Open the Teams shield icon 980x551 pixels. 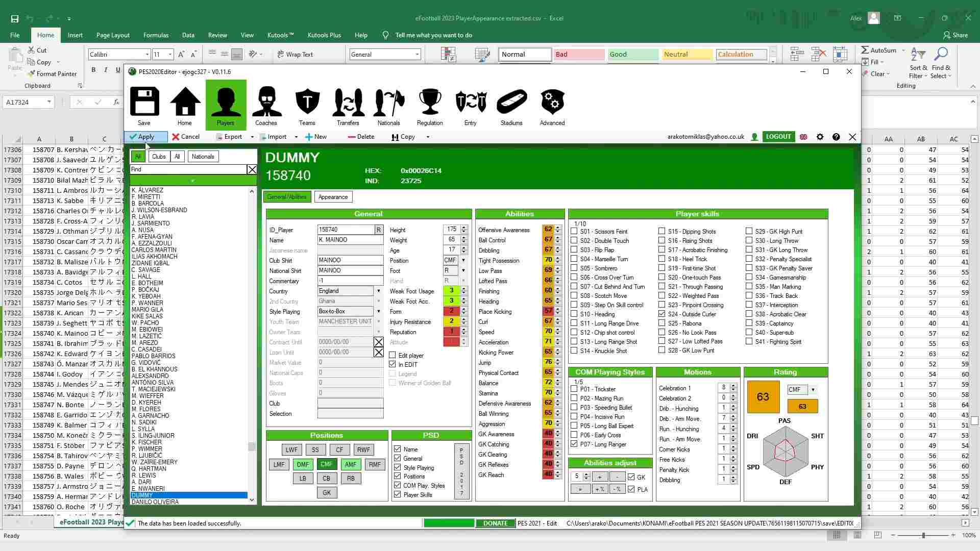[307, 106]
